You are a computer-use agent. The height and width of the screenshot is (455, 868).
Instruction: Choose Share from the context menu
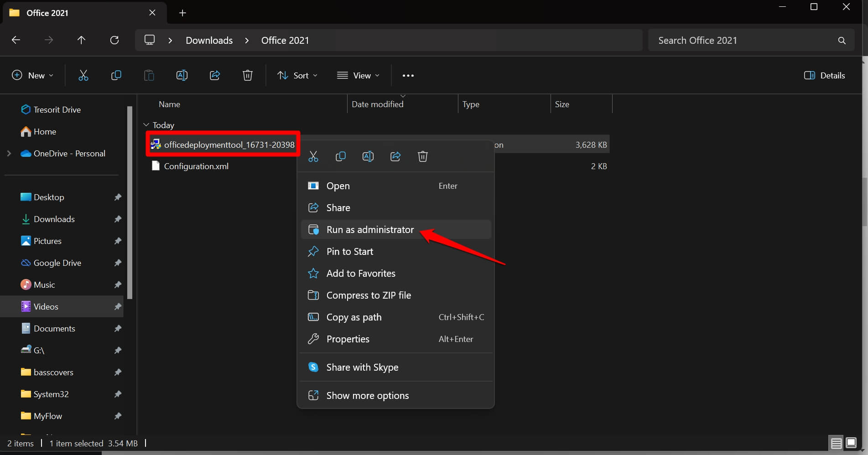point(396,207)
